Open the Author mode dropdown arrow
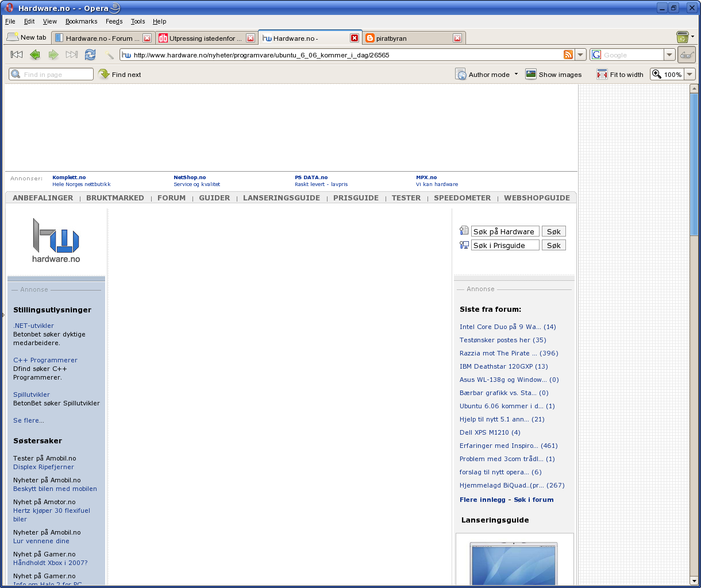The image size is (701, 588). click(516, 74)
